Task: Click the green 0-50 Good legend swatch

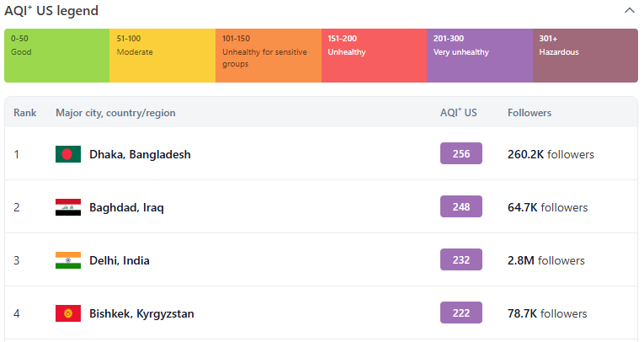Action: point(57,56)
